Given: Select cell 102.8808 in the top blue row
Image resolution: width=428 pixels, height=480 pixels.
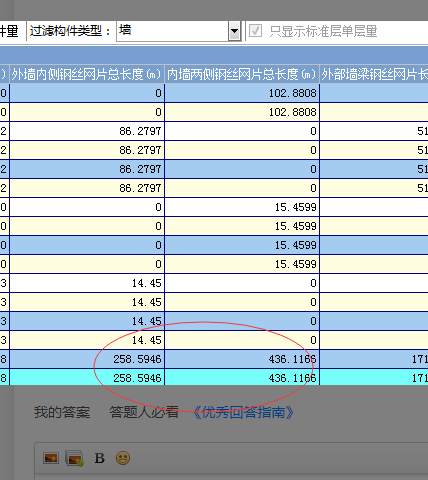Looking at the screenshot, I should click(242, 93).
